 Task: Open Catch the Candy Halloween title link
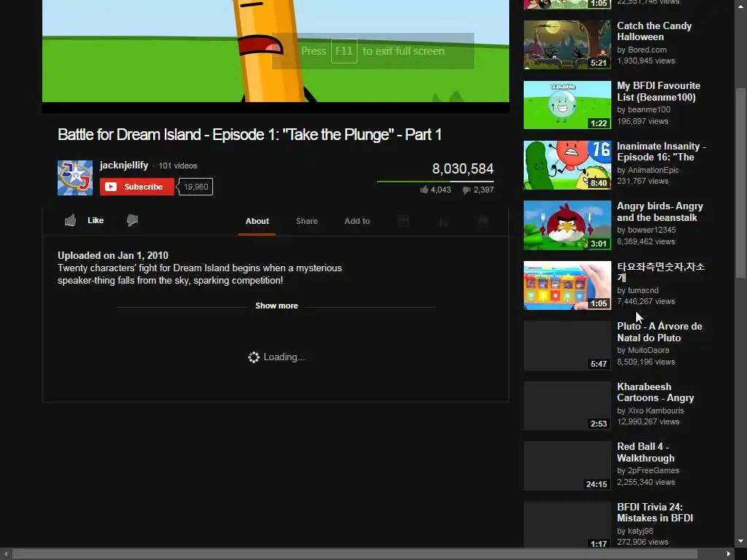(x=654, y=31)
